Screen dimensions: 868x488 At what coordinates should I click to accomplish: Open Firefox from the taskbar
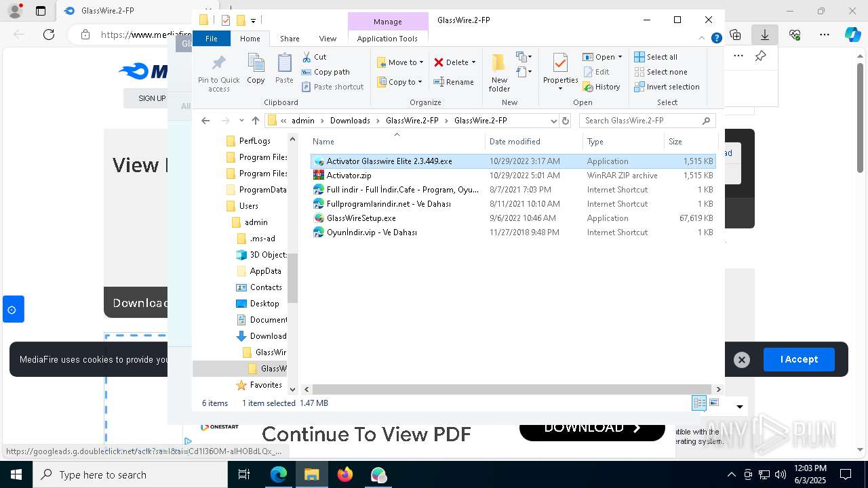pyautogui.click(x=345, y=474)
